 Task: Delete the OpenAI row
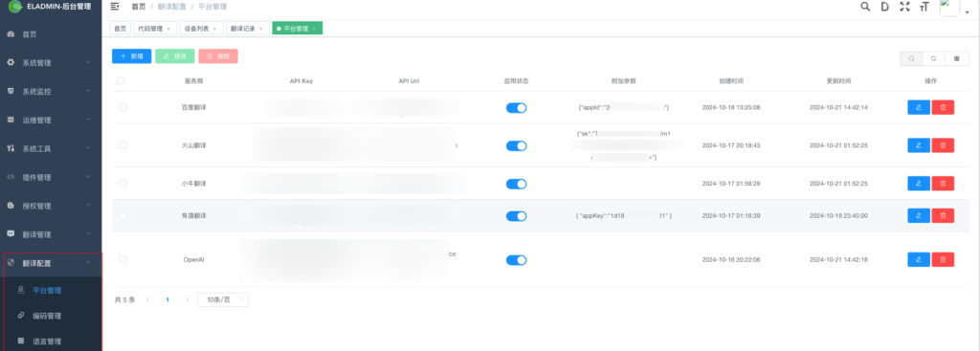(x=943, y=259)
